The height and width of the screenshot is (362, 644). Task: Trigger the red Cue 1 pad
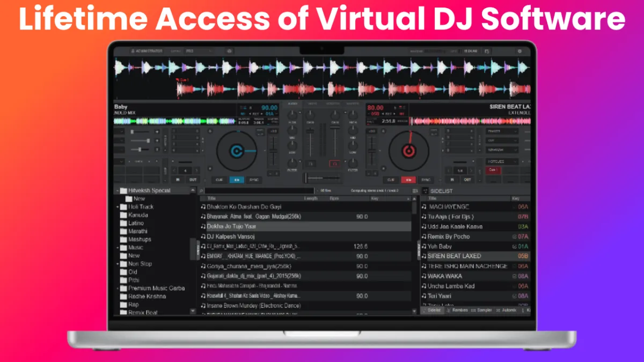(492, 170)
